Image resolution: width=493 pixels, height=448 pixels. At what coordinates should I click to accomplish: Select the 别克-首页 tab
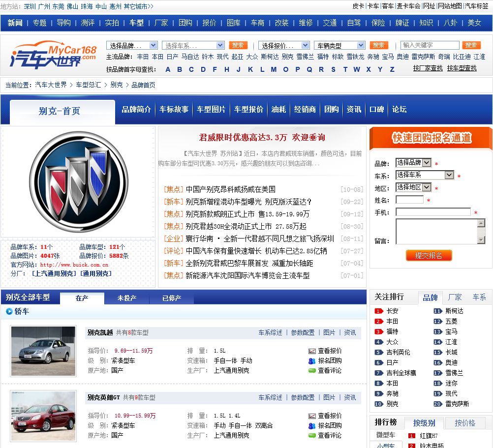(62, 111)
